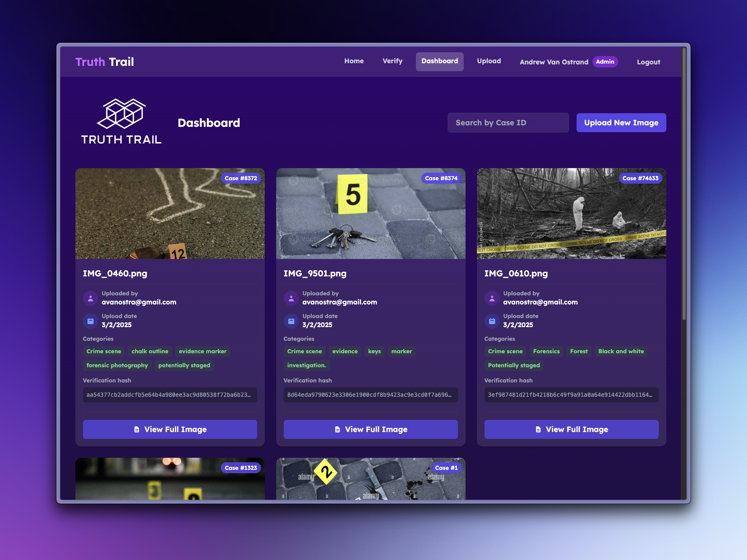The width and height of the screenshot is (747, 560).
Task: Click the Case #74633 badge
Action: (x=640, y=178)
